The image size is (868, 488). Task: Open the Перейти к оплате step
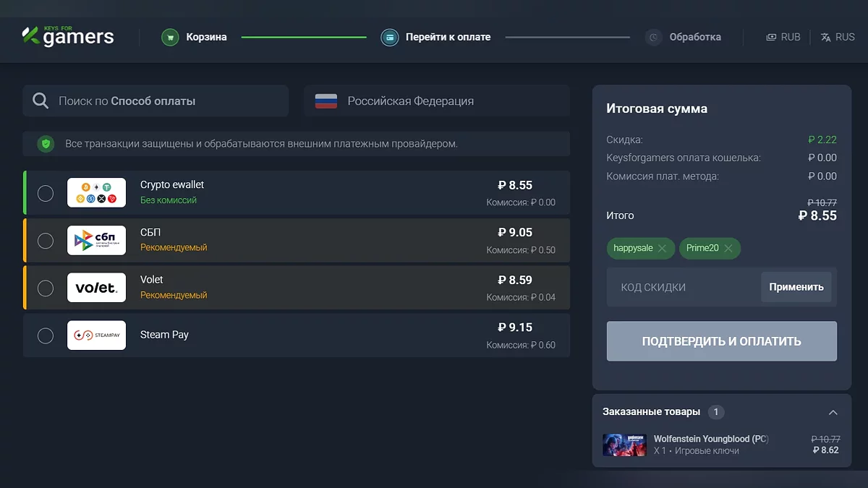point(448,37)
